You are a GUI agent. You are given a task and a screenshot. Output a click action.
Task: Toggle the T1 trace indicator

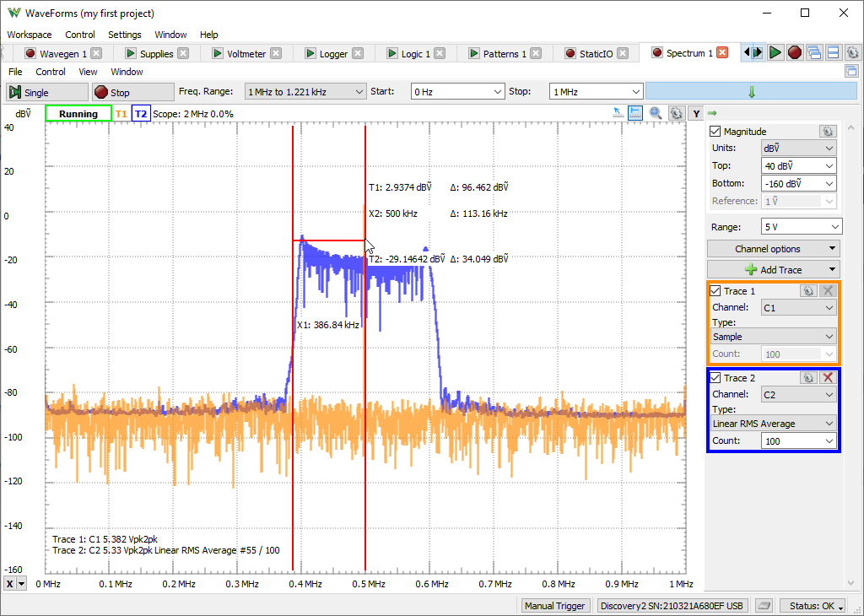coord(121,114)
